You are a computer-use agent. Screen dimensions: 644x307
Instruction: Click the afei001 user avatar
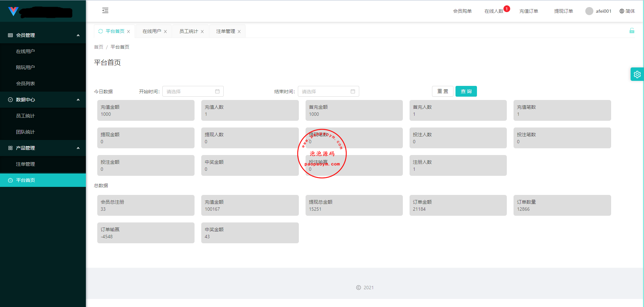[x=589, y=11]
